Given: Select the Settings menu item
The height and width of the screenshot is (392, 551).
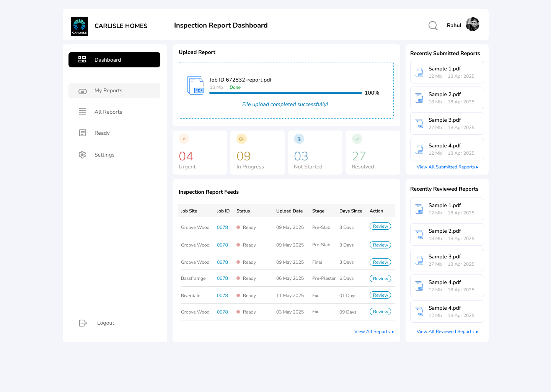Looking at the screenshot, I should tap(104, 155).
